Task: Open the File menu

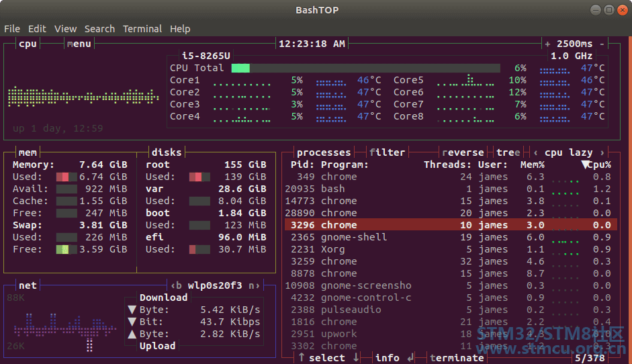Action: tap(11, 29)
